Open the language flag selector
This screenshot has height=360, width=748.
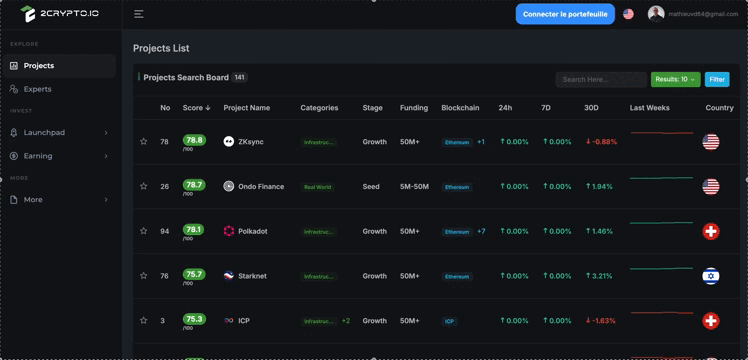pos(628,14)
